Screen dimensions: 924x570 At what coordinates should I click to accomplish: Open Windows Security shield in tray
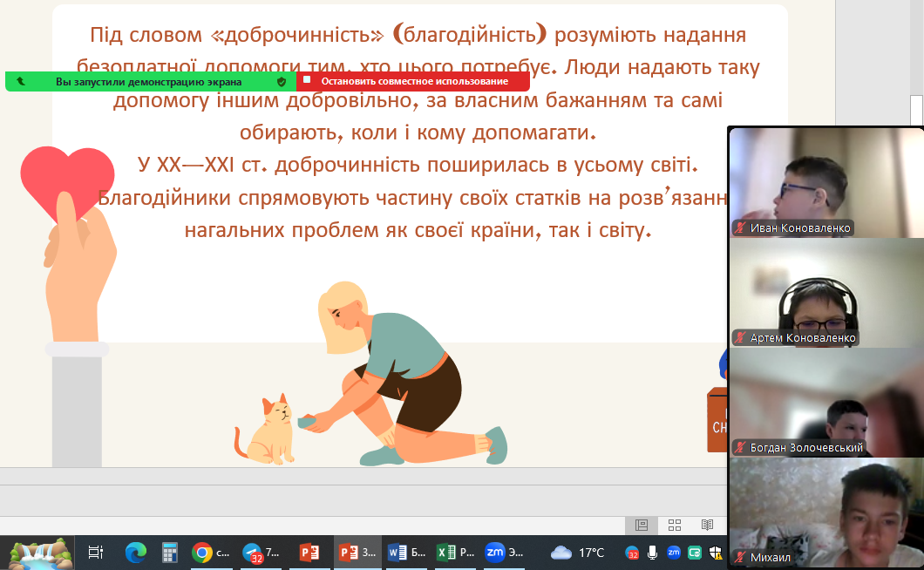[716, 552]
